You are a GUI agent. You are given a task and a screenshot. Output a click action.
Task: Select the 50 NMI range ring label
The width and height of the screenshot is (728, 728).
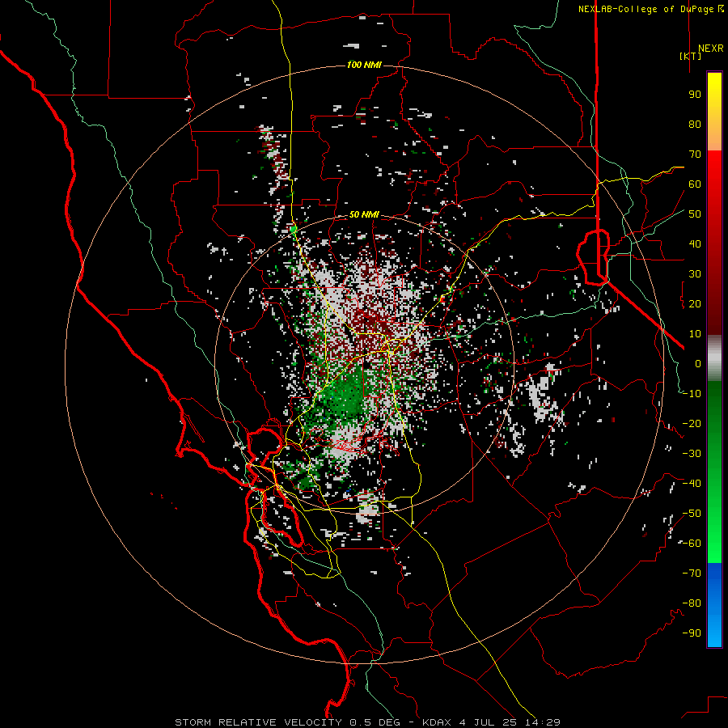point(364,214)
